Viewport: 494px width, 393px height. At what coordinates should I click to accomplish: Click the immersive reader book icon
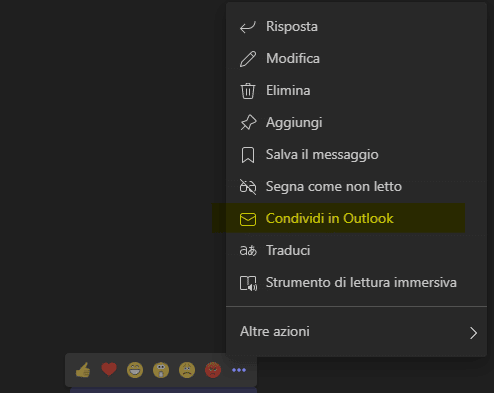[x=248, y=283]
